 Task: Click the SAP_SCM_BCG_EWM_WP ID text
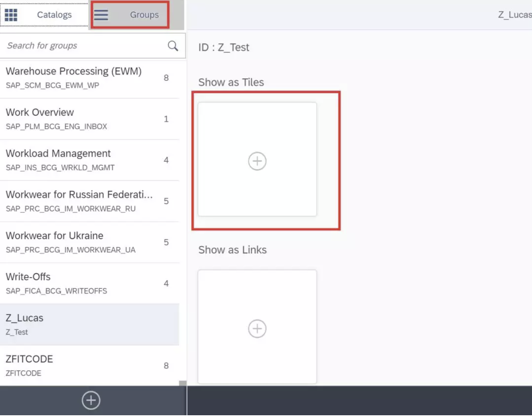(52, 85)
